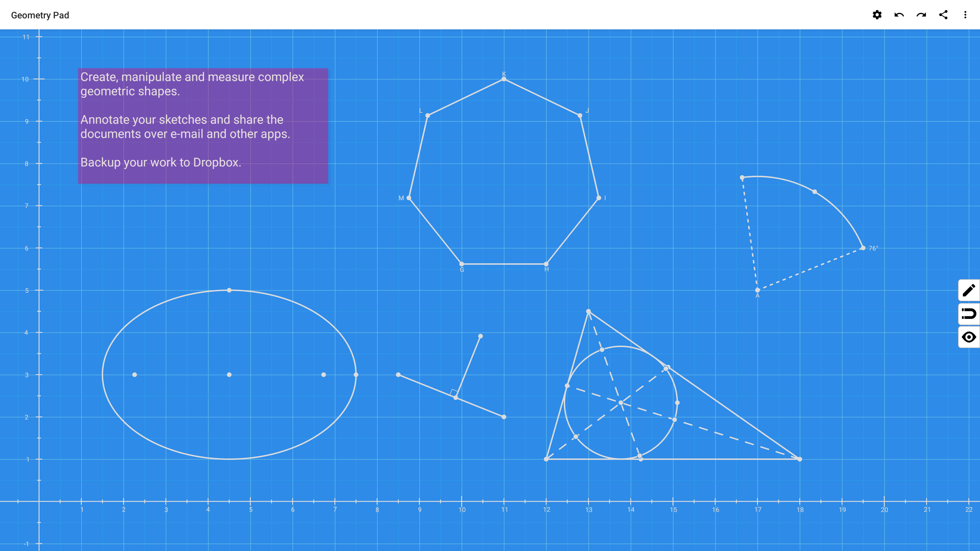Viewport: 980px width, 551px height.
Task: Select the left endpoint of the slanted segment
Action: click(398, 374)
